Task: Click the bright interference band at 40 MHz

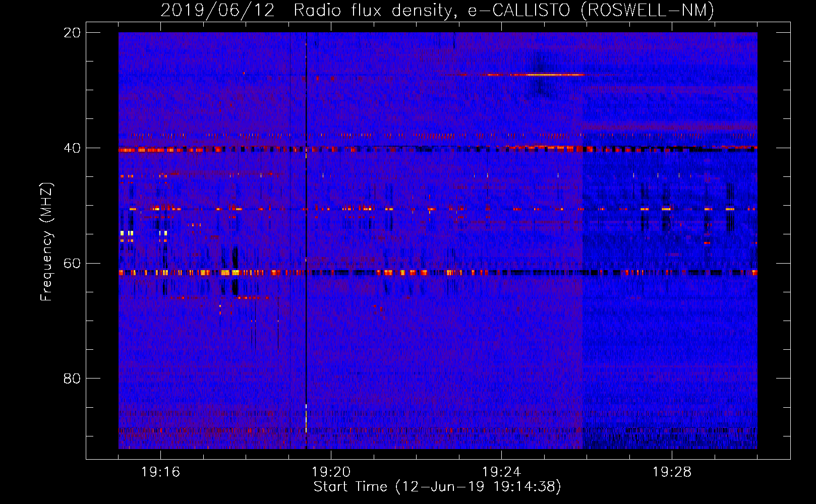Action: tap(438, 149)
